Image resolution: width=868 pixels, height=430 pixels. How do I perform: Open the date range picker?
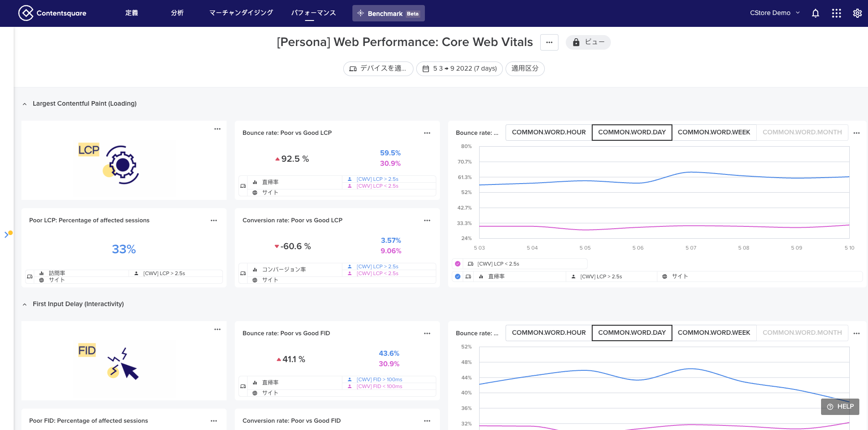[460, 69]
